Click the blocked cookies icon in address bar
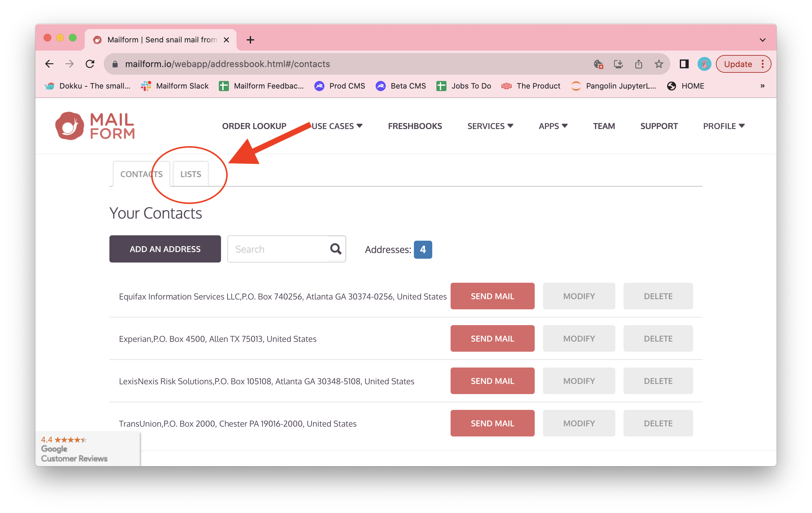 click(599, 64)
